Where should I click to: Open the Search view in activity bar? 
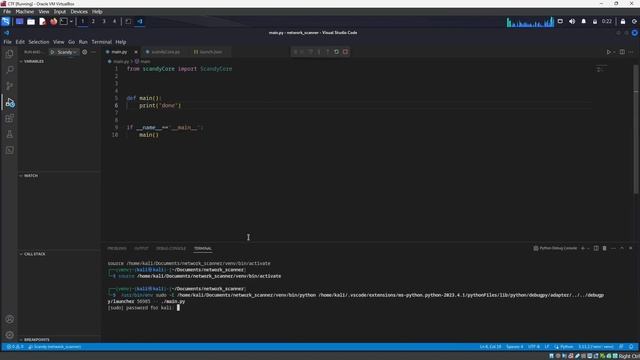click(x=9, y=70)
